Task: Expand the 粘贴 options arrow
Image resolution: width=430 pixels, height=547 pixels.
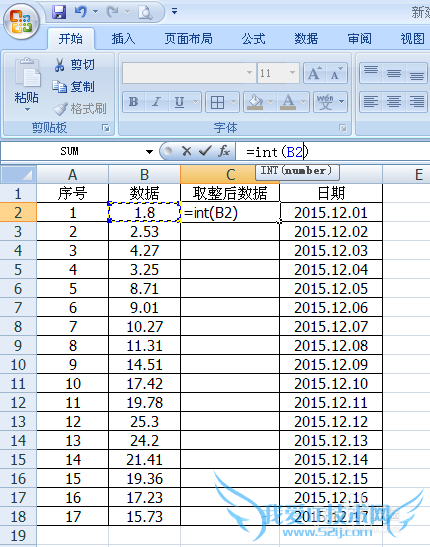Action: (27, 110)
